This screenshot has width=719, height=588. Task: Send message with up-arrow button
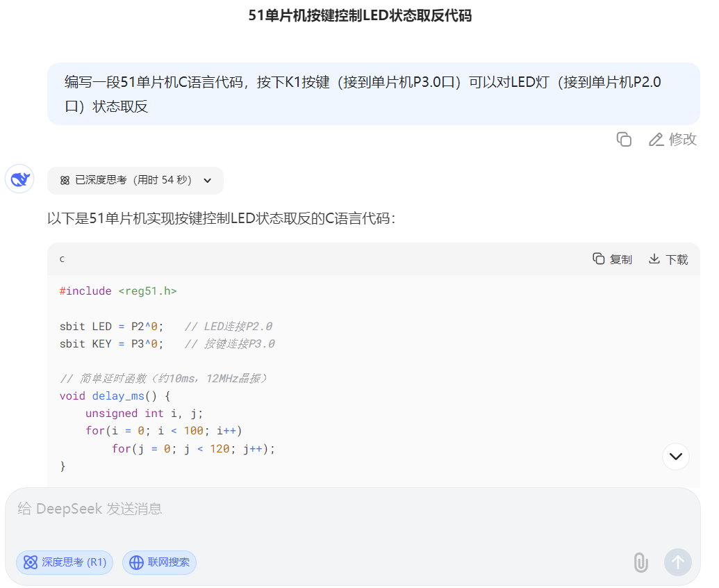[x=678, y=562]
